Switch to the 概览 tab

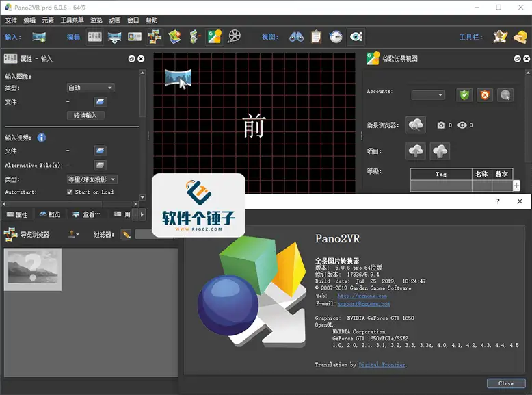(50, 214)
